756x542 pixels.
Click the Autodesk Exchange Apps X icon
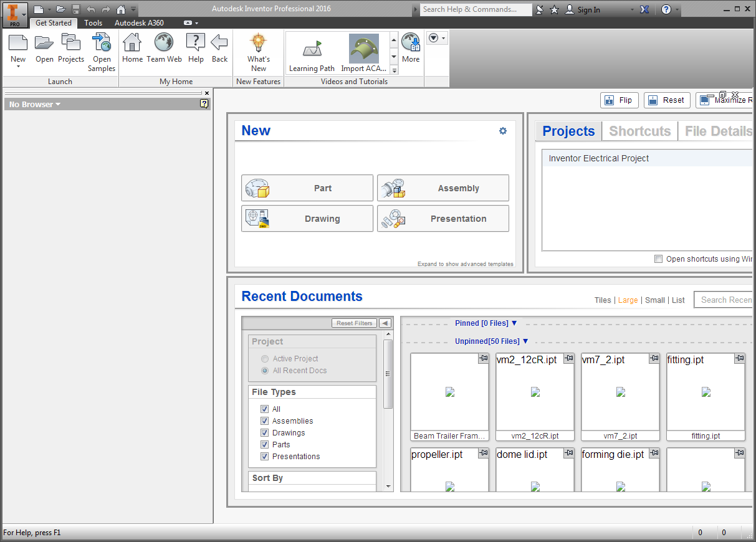pyautogui.click(x=645, y=10)
